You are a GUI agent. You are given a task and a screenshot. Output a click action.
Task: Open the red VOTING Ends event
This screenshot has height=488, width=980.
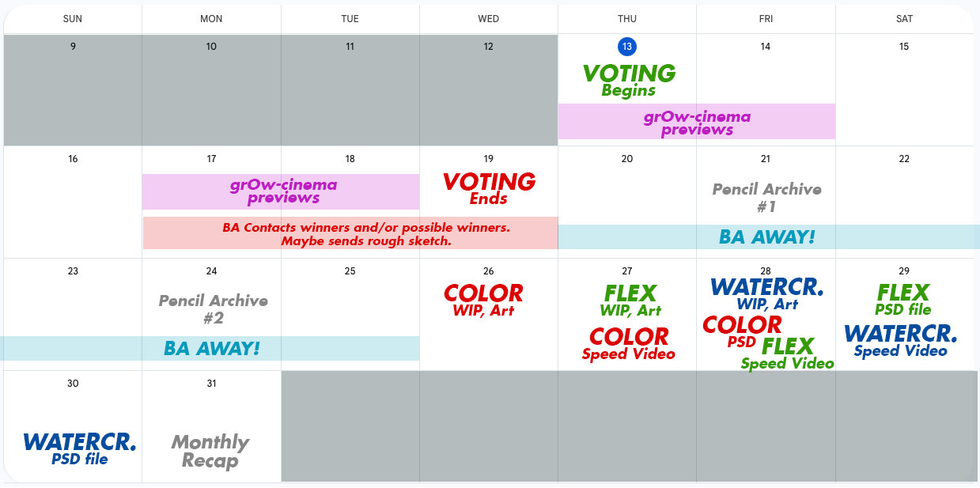click(x=489, y=189)
